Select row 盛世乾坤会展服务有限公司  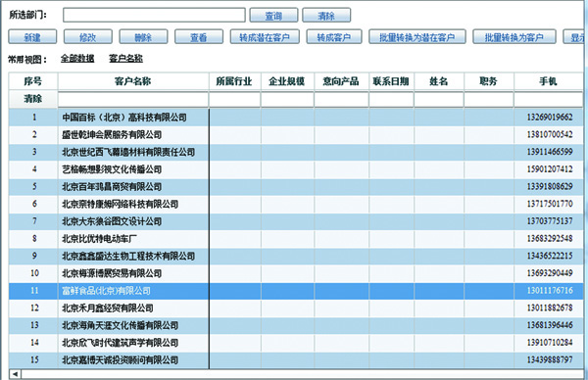(x=296, y=134)
